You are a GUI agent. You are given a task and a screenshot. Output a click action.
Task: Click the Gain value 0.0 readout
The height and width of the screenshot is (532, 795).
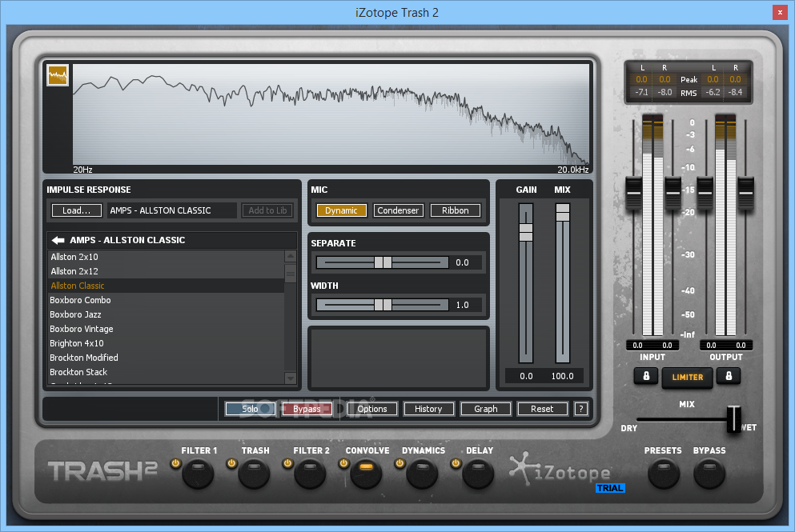coord(526,376)
